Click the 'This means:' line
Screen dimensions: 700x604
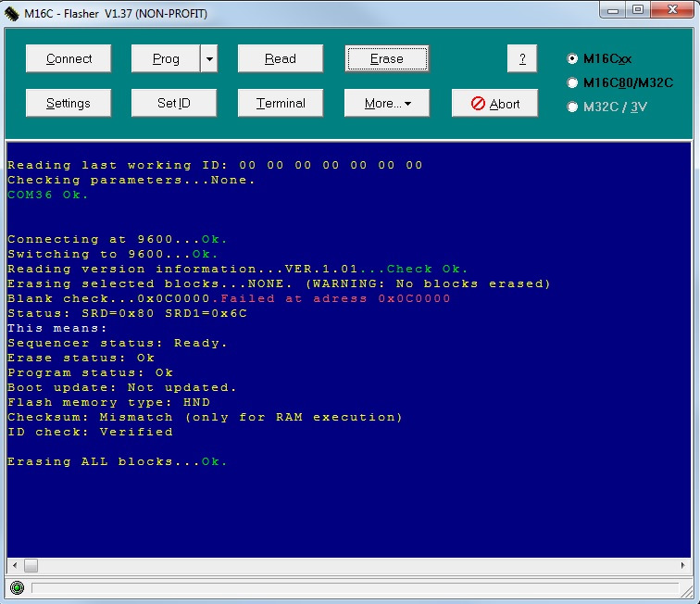(57, 328)
